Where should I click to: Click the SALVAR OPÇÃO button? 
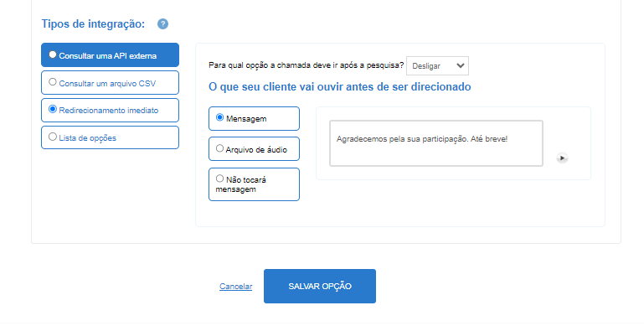point(320,286)
